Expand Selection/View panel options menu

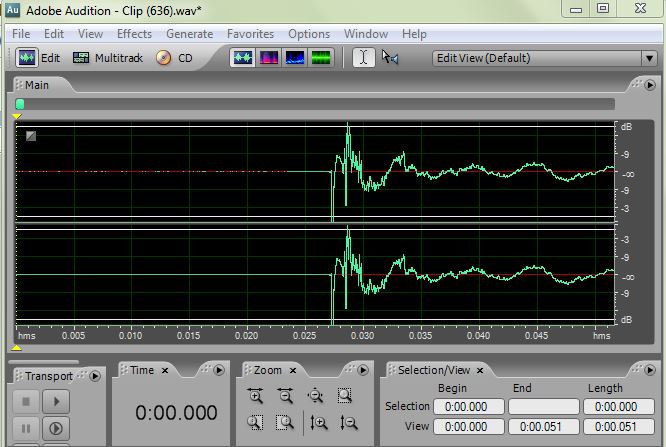[650, 370]
